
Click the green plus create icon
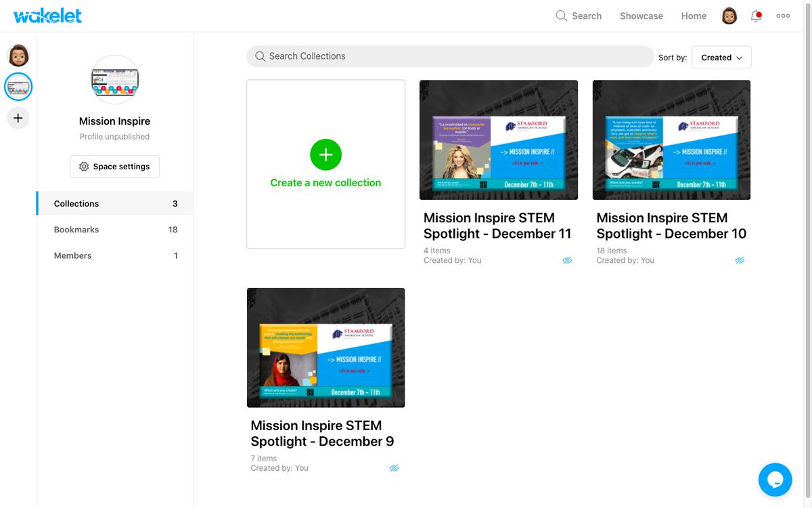tap(325, 154)
